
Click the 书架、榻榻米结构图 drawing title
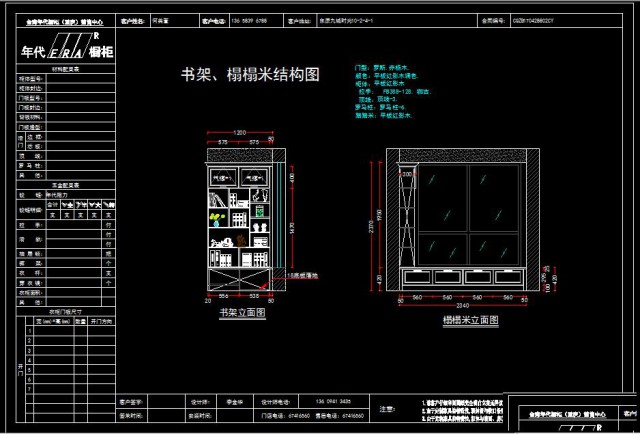(250, 75)
